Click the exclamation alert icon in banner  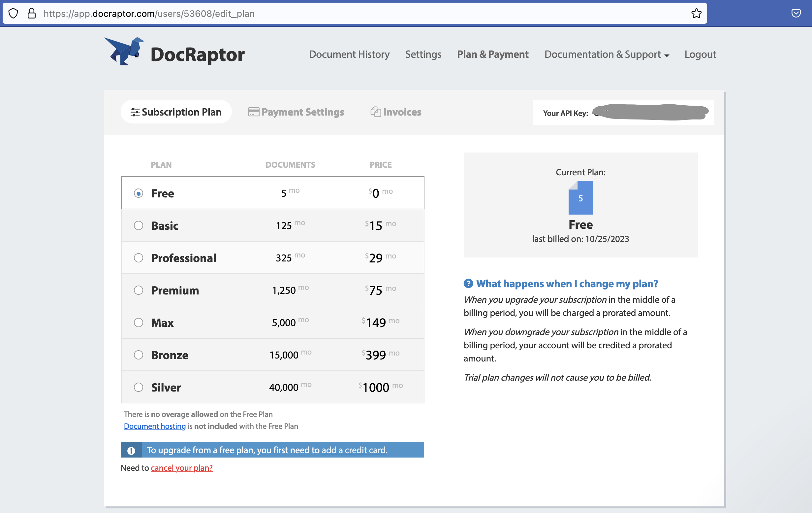131,450
